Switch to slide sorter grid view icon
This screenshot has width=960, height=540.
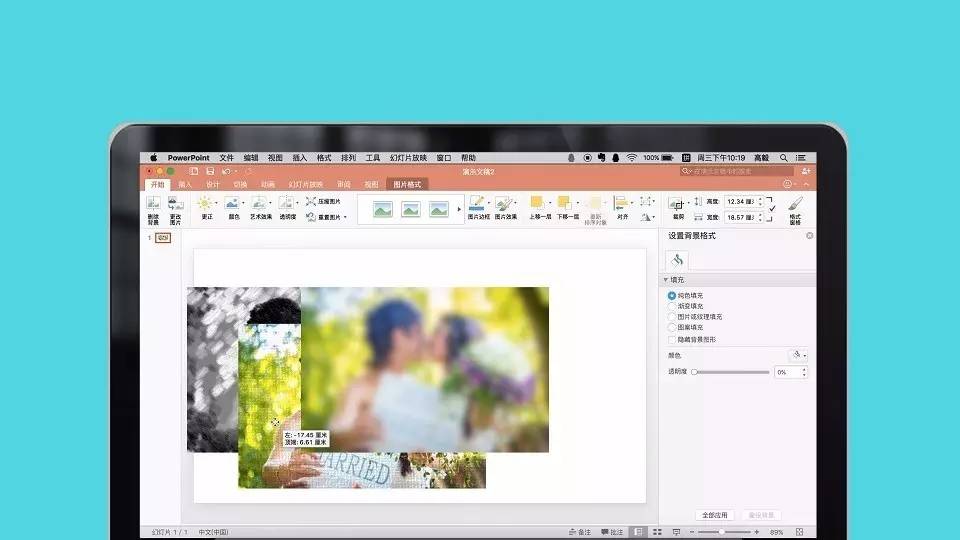click(657, 532)
